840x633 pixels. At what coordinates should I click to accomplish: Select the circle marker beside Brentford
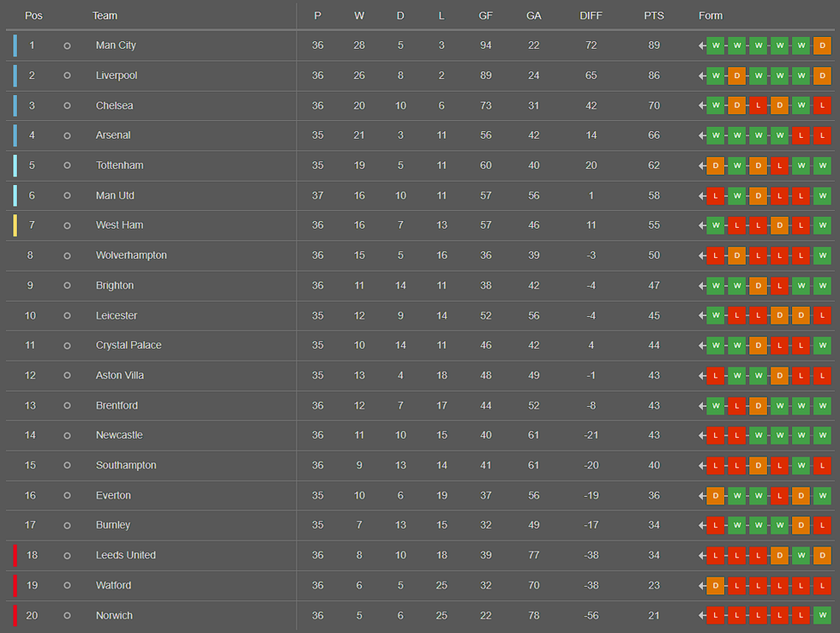tap(67, 406)
